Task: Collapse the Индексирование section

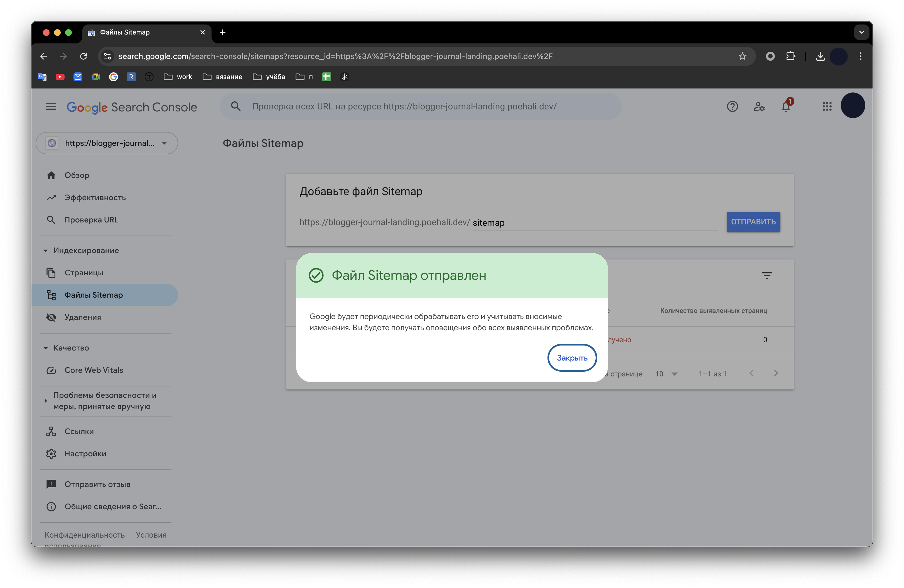Action: 46,250
